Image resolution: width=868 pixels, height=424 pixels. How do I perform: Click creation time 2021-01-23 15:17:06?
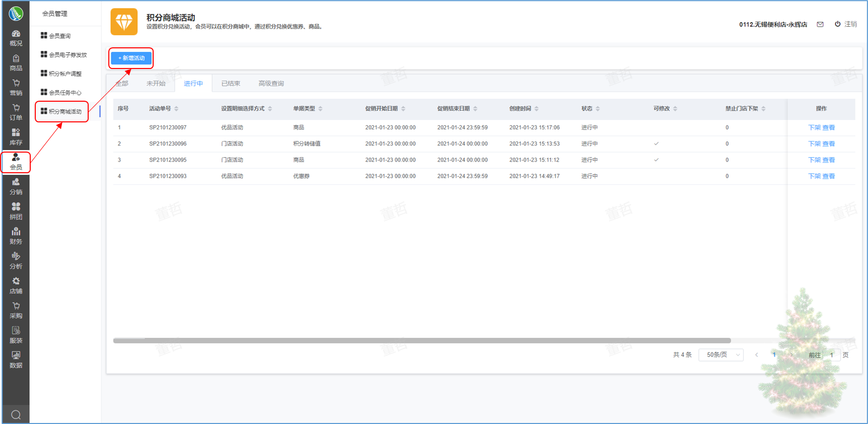point(535,127)
